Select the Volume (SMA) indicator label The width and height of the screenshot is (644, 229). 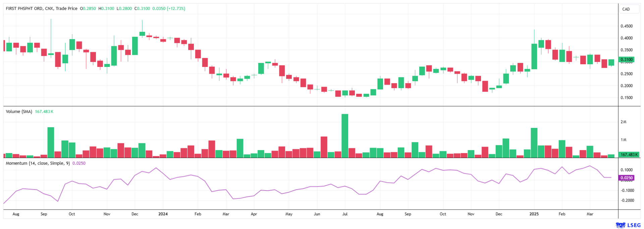[x=19, y=111]
